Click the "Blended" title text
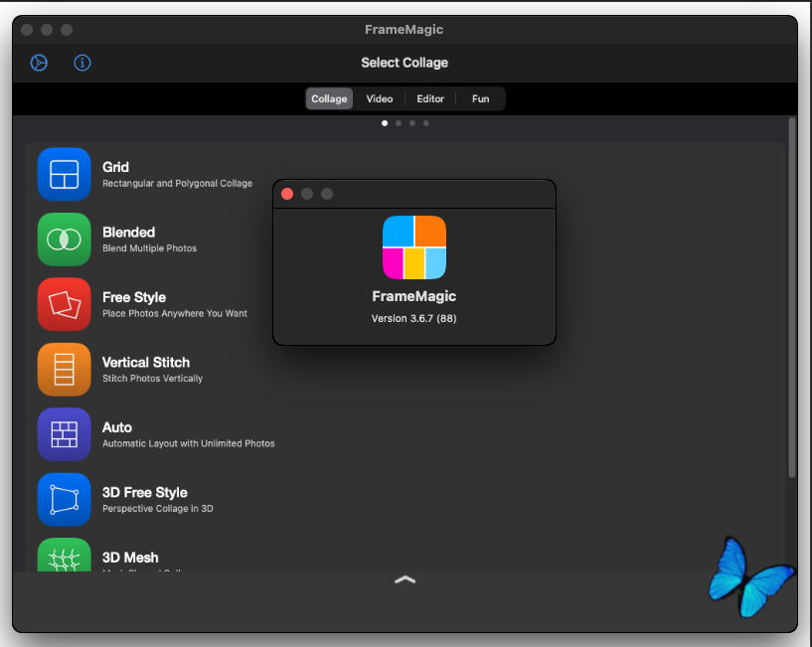Viewport: 812px width, 647px height. coord(128,233)
